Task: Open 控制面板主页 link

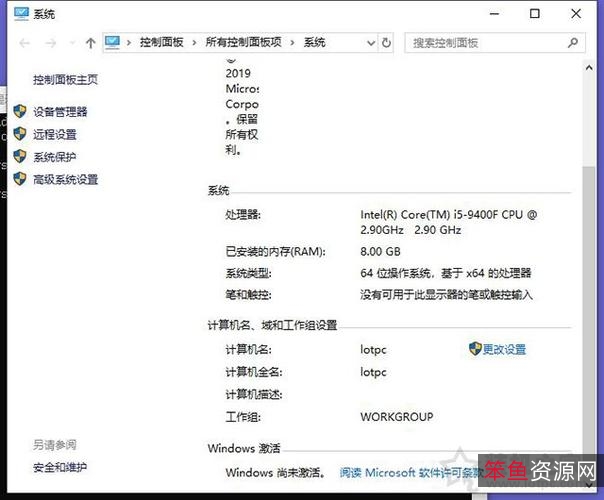Action: coord(65,80)
